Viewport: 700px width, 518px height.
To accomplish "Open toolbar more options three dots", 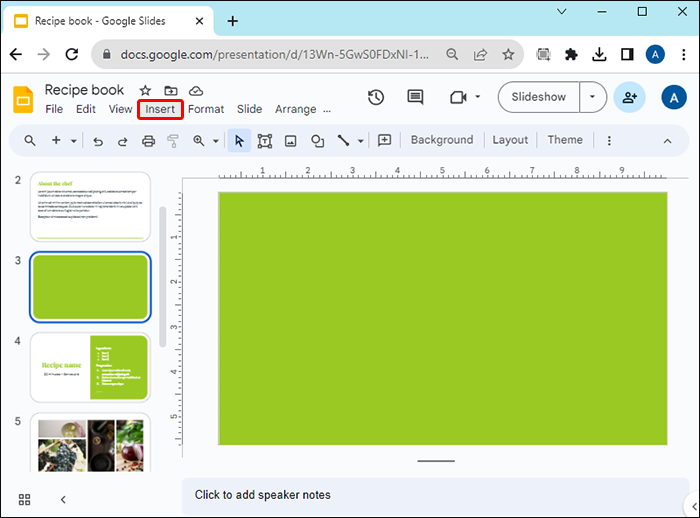I will tap(609, 141).
